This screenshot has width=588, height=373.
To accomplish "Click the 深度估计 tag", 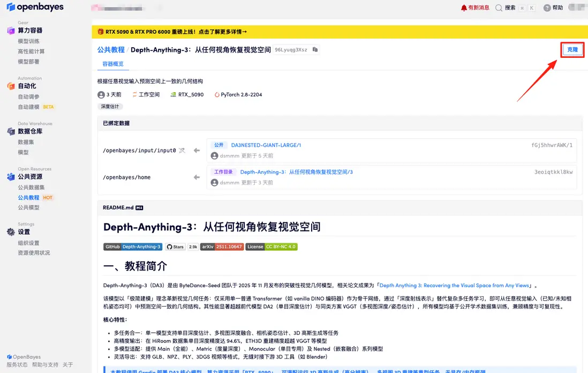I will pyautogui.click(x=110, y=107).
